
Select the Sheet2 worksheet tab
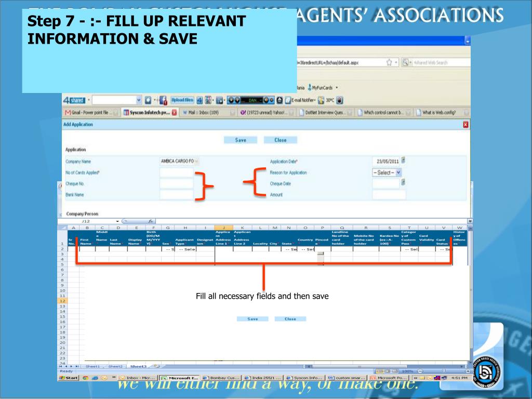pos(115,366)
